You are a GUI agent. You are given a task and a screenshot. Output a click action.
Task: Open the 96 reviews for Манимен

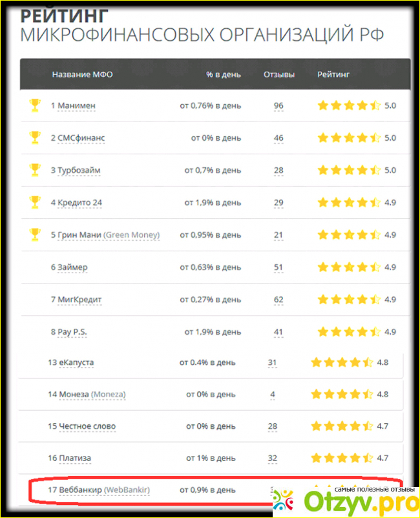point(278,105)
